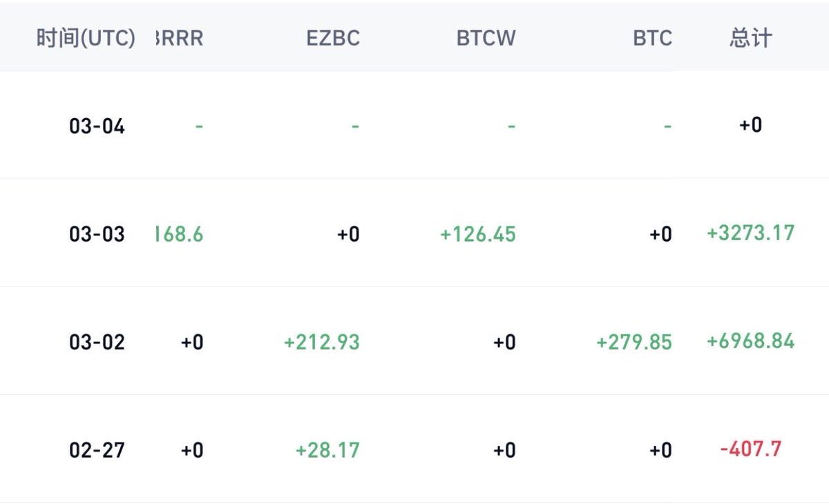Click EZBC value +212.93
This screenshot has height=504, width=829.
click(x=322, y=342)
